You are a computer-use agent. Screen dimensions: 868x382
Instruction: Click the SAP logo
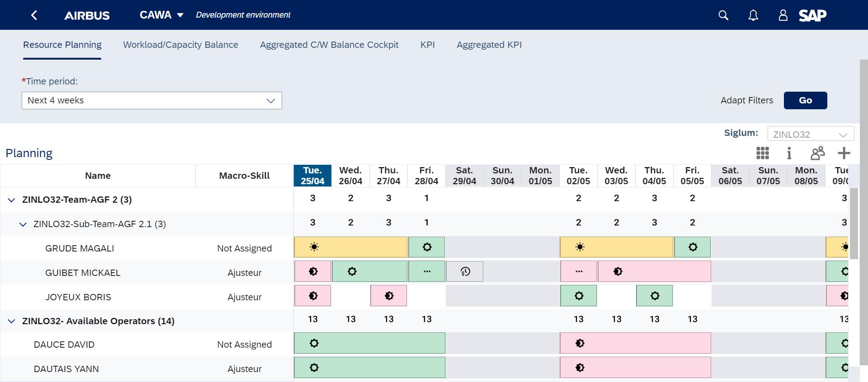click(812, 15)
